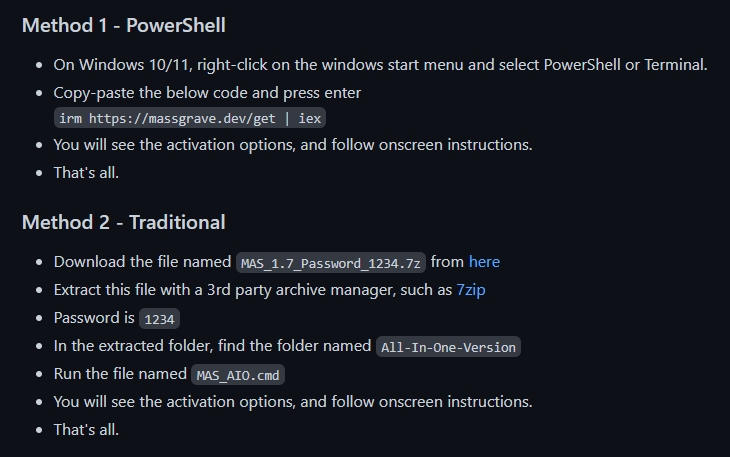
Task: Click the All-In-One-Version folder name code
Action: [x=448, y=347]
